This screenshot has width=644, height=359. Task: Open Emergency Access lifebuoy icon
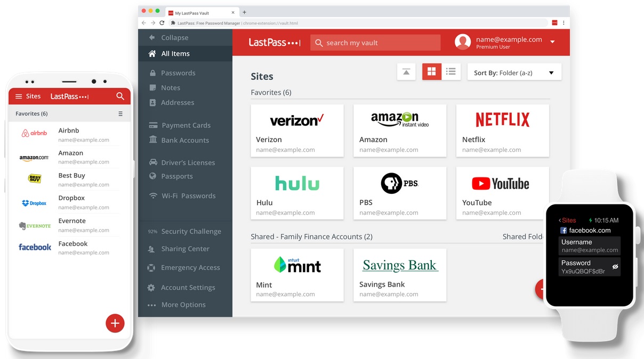point(151,268)
